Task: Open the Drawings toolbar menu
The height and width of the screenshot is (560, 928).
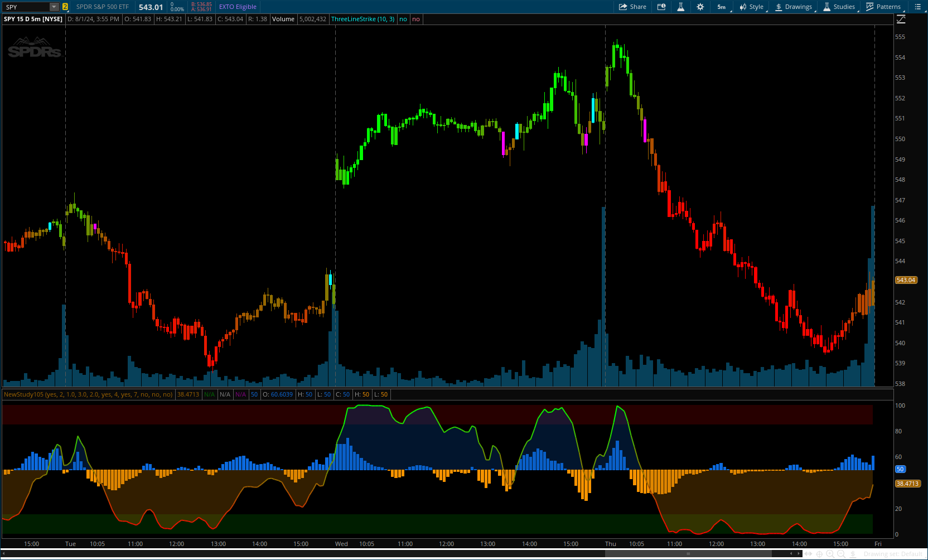Action: click(x=794, y=7)
